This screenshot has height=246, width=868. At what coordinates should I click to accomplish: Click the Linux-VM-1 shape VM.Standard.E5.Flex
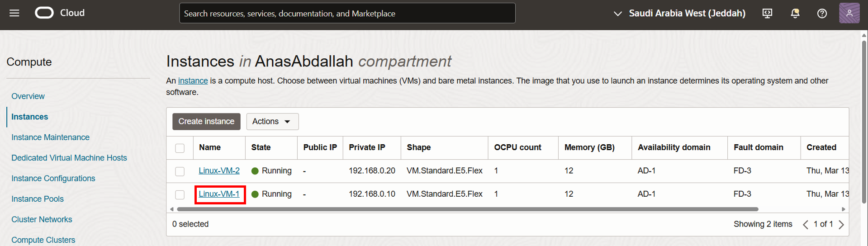(445, 194)
